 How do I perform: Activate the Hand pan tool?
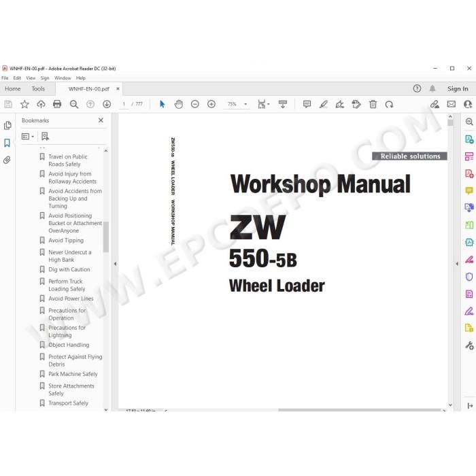[x=179, y=105]
